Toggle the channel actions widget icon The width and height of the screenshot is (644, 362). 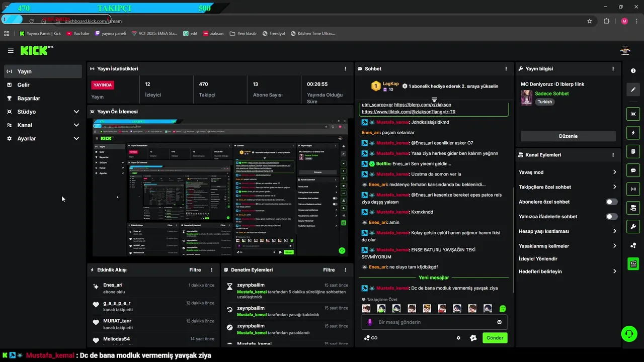coord(633,208)
